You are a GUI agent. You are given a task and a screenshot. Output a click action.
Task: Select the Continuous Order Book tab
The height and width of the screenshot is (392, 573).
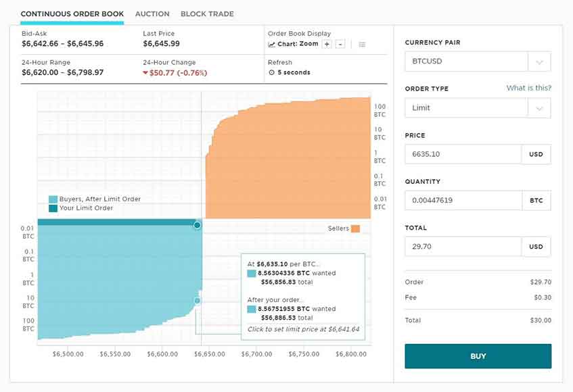tap(72, 14)
